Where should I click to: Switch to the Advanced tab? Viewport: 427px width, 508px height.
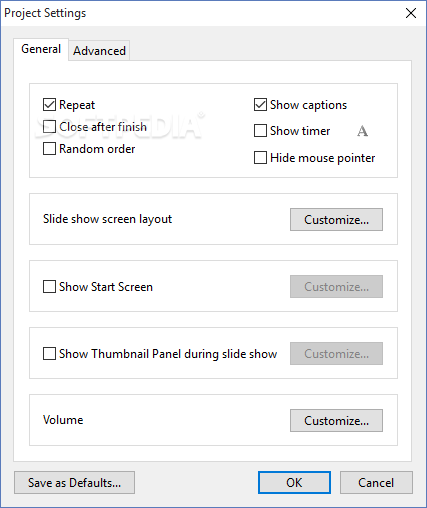pos(99,51)
